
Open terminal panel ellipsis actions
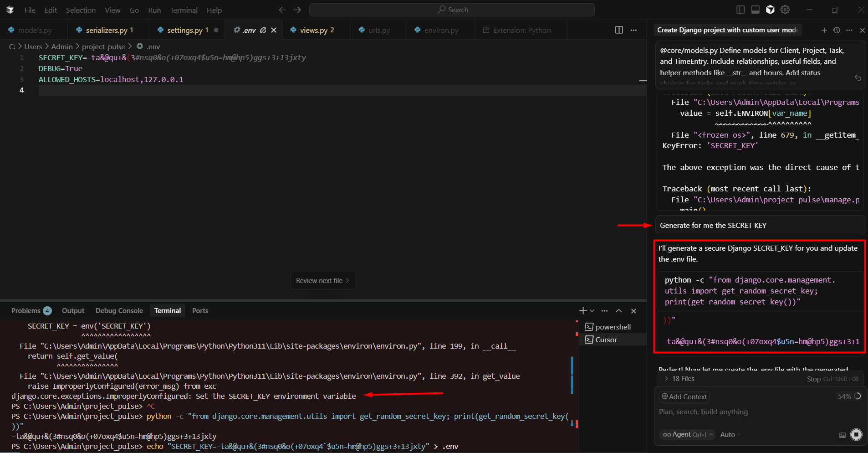[x=604, y=311]
